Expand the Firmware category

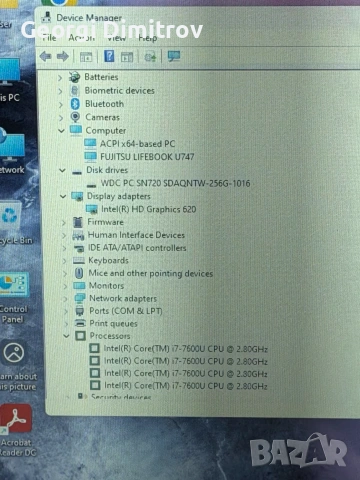[x=64, y=223]
